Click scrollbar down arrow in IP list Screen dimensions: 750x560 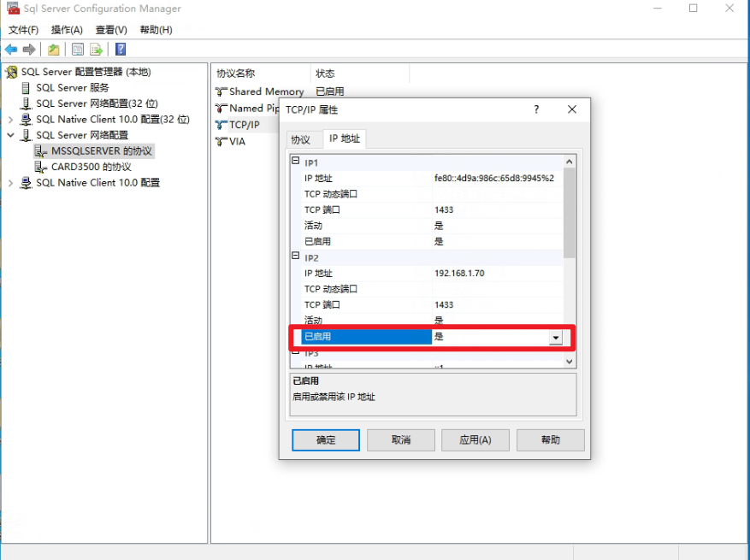(570, 362)
